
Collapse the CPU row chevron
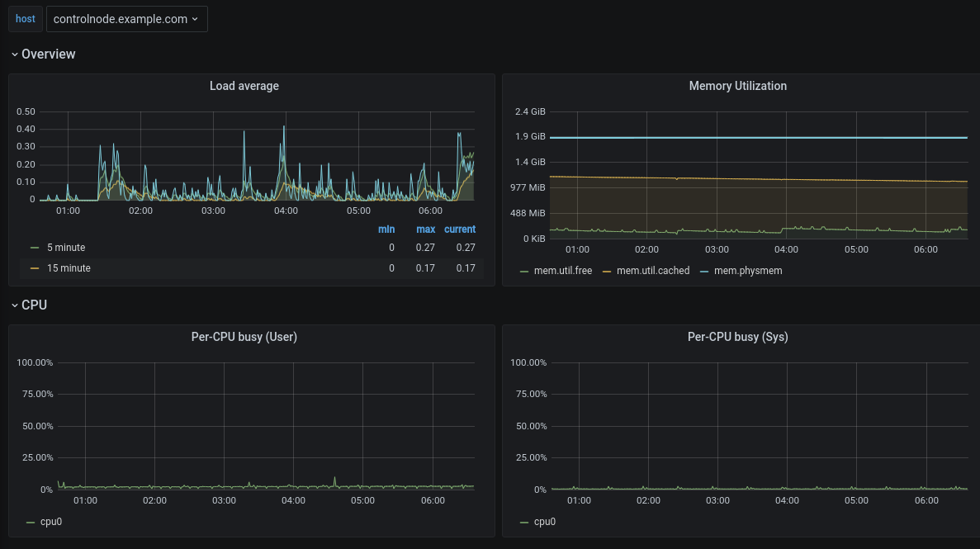tap(15, 305)
